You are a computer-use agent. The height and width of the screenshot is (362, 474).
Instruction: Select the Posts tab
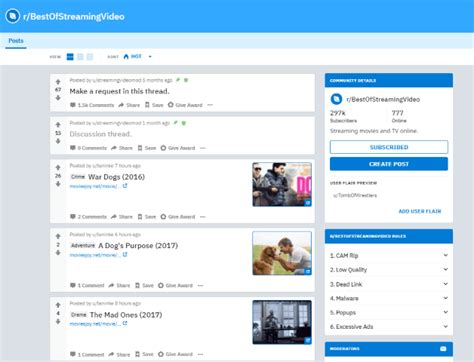pyautogui.click(x=16, y=41)
